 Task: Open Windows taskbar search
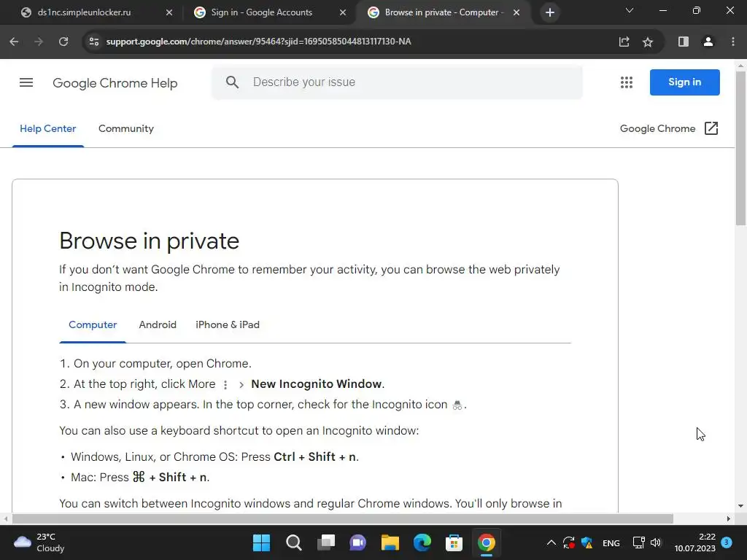(x=293, y=542)
